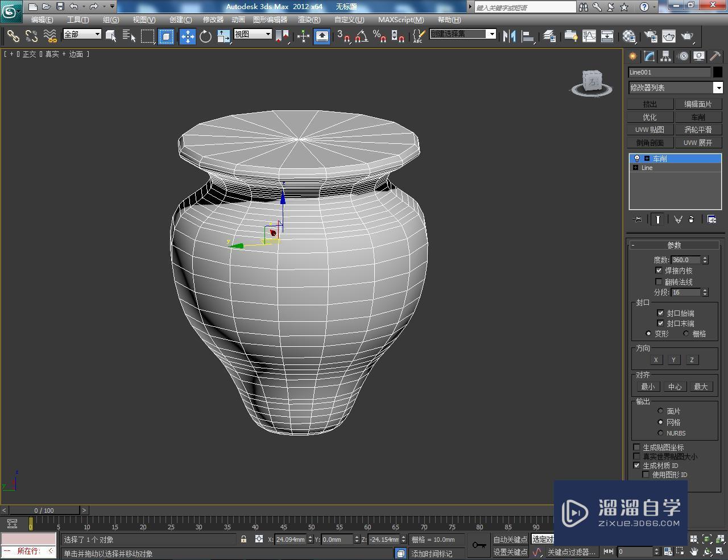Click the Pan View hand icon
The width and height of the screenshot is (728, 560).
[x=694, y=551]
